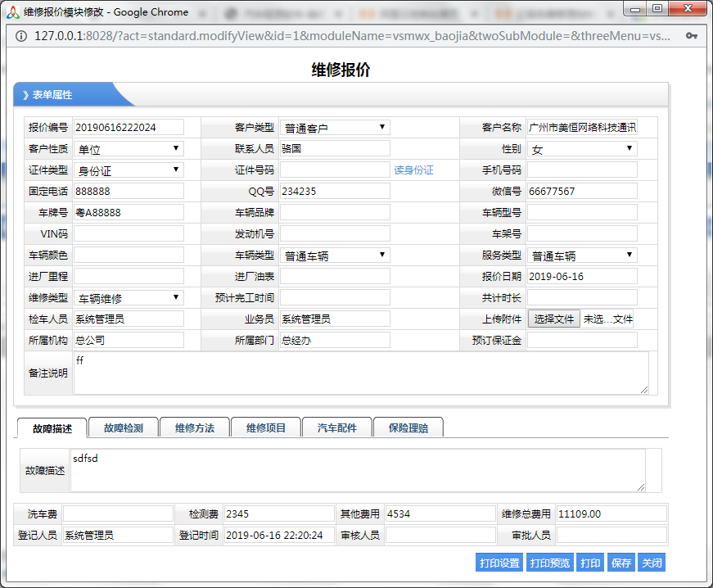Switch to the 维修方法 tab
The height and width of the screenshot is (588, 713).
194,427
